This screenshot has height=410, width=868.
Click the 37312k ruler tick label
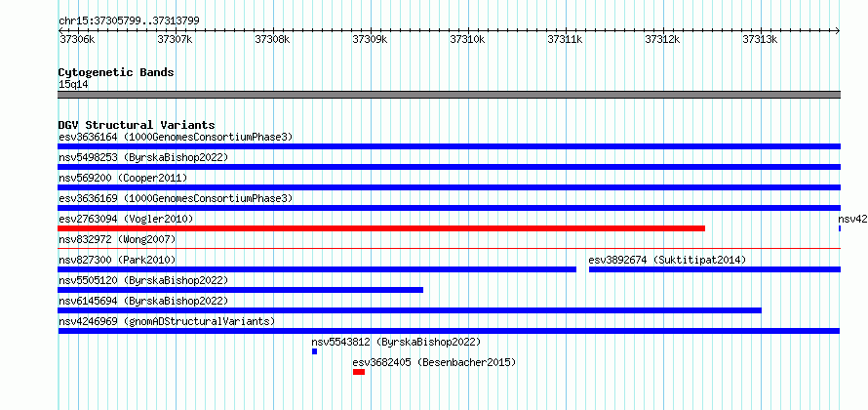[662, 39]
